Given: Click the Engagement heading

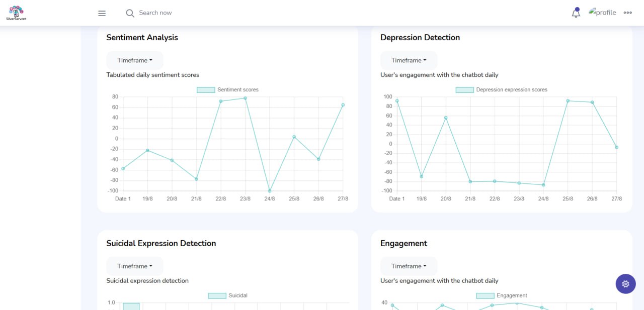Looking at the screenshot, I should 404,244.
